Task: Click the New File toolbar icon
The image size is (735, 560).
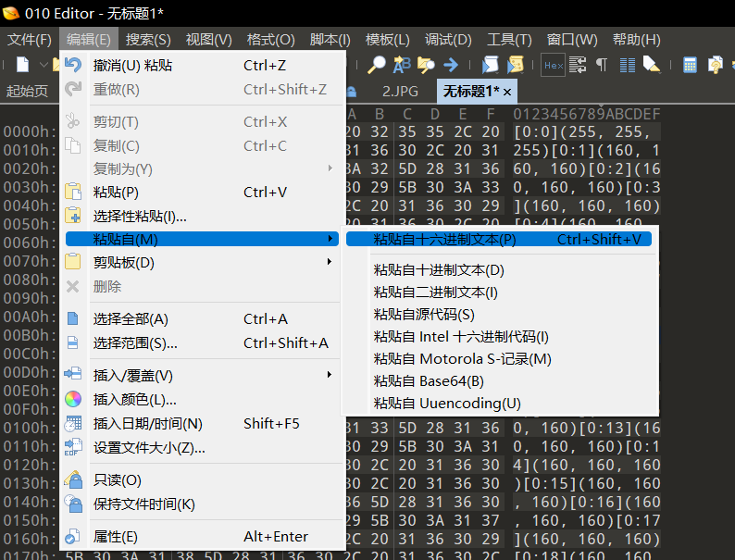Action: tap(22, 64)
